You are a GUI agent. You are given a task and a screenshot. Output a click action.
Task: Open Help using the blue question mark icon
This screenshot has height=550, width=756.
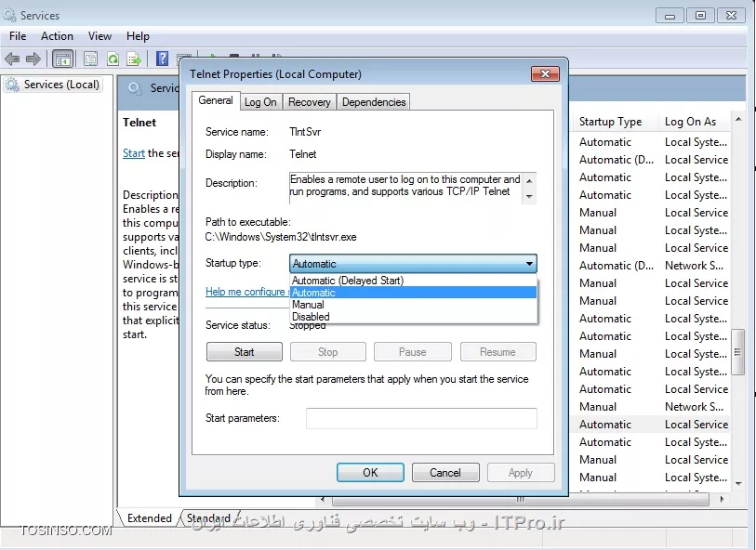(x=163, y=59)
